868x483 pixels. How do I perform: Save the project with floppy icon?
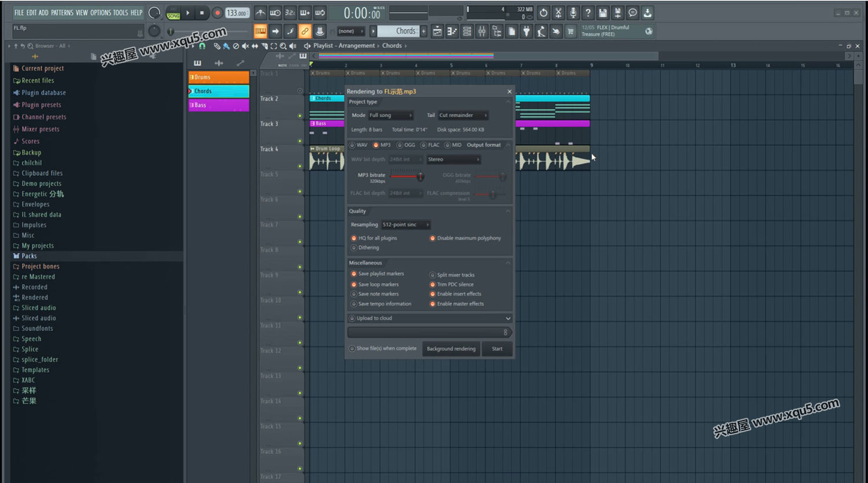(603, 13)
